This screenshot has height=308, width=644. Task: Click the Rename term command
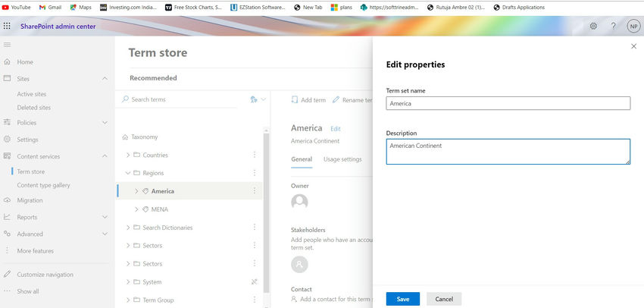coord(352,100)
